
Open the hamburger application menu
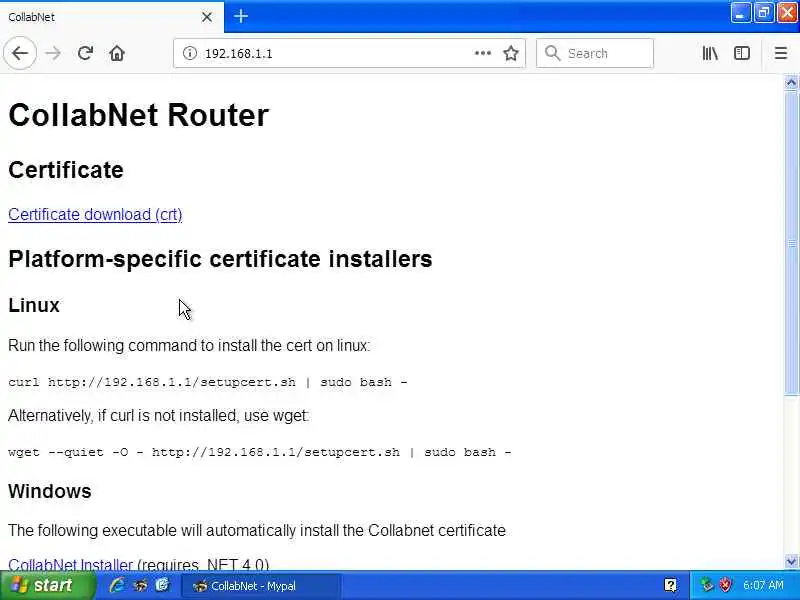click(781, 53)
